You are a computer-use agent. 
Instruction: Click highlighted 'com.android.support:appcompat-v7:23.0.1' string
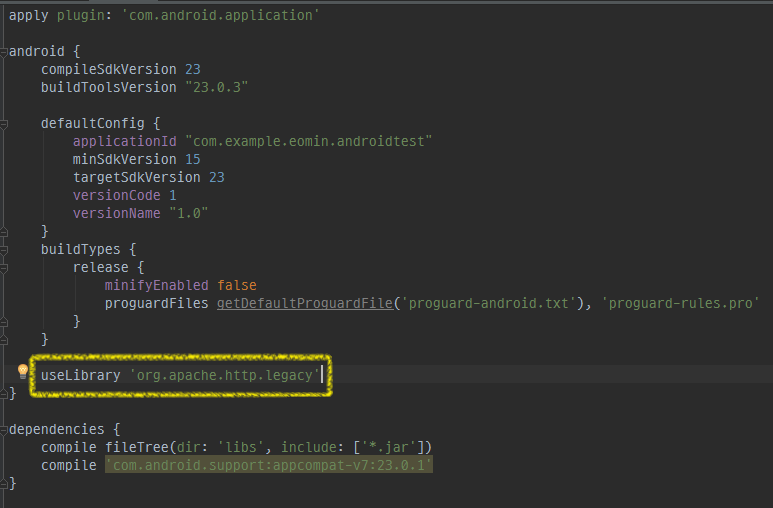pos(269,465)
